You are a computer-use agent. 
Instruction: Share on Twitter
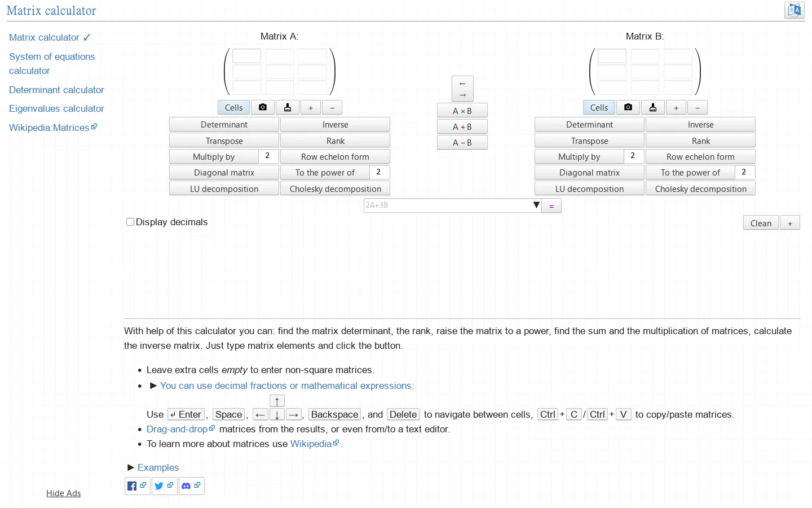[164, 486]
